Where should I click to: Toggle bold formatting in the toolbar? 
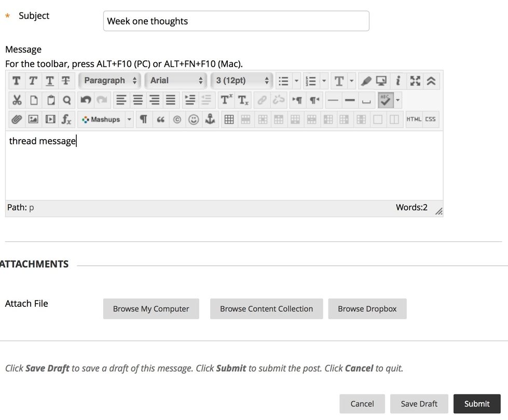pos(16,81)
